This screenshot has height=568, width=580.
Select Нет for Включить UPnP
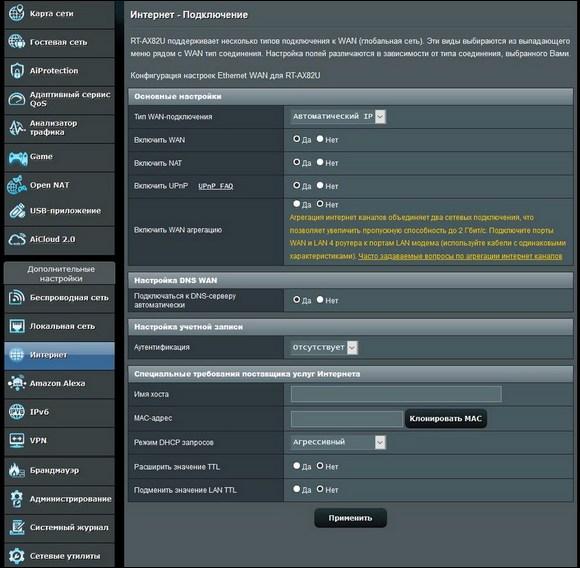pyautogui.click(x=320, y=185)
